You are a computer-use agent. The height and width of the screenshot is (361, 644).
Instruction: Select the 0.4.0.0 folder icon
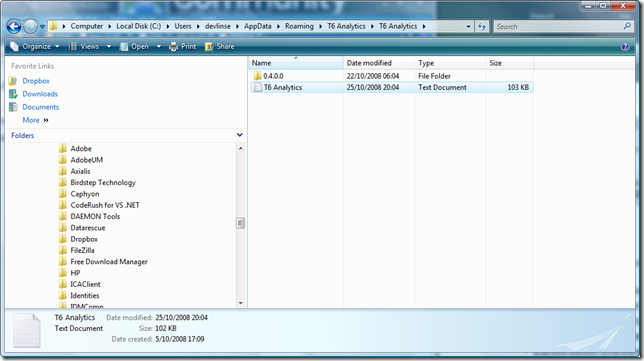click(258, 76)
